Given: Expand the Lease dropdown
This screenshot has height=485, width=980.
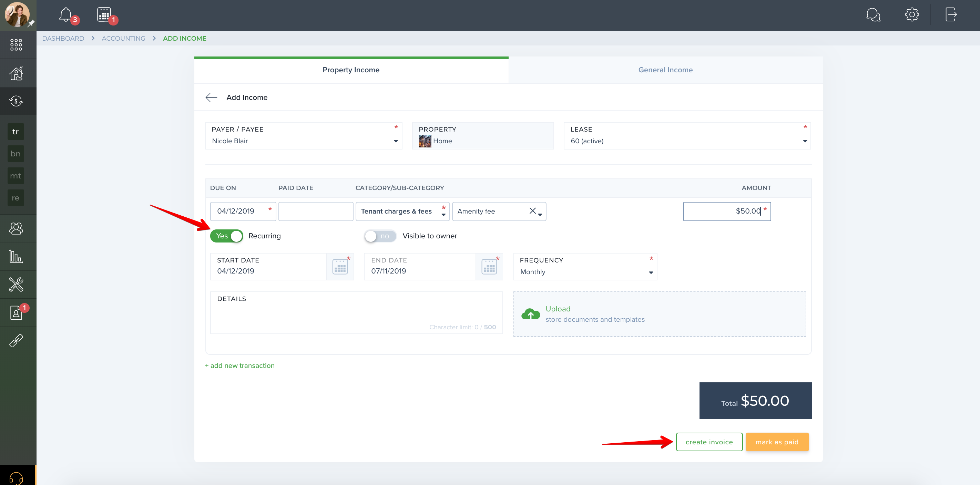Looking at the screenshot, I should [x=687, y=136].
